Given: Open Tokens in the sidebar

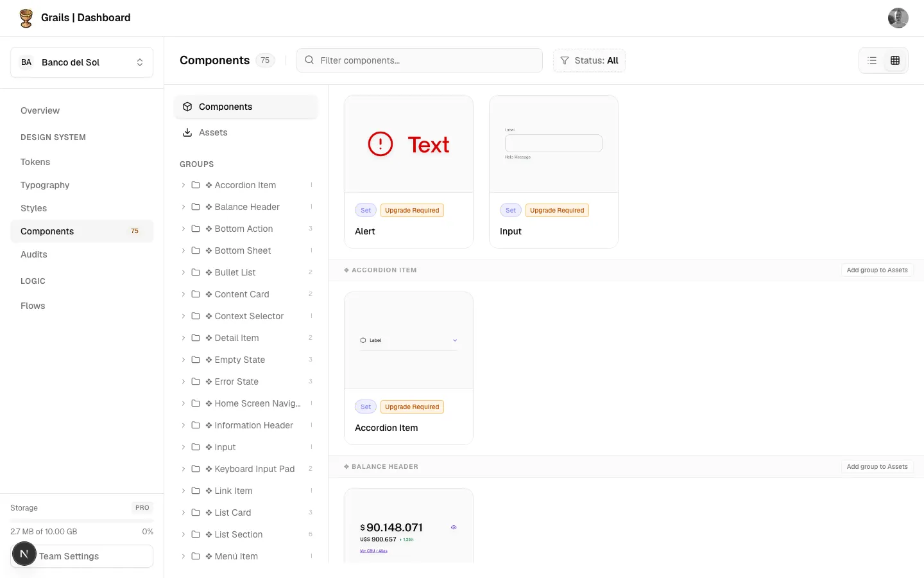Looking at the screenshot, I should tap(81, 162).
